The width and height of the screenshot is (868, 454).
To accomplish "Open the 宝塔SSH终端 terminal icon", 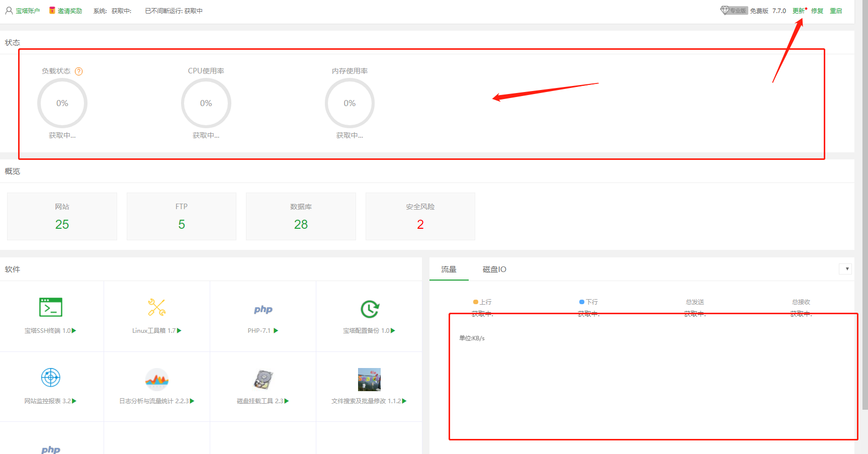I will click(x=51, y=307).
